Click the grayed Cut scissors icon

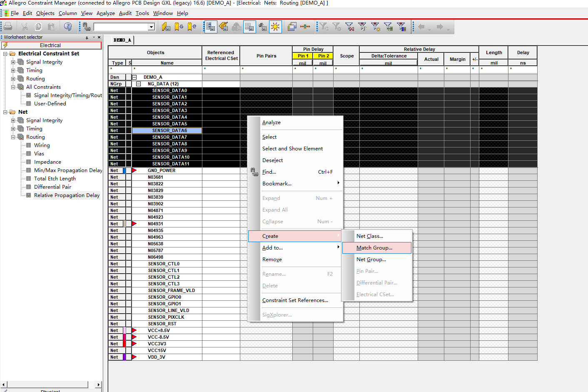pyautogui.click(x=25, y=27)
